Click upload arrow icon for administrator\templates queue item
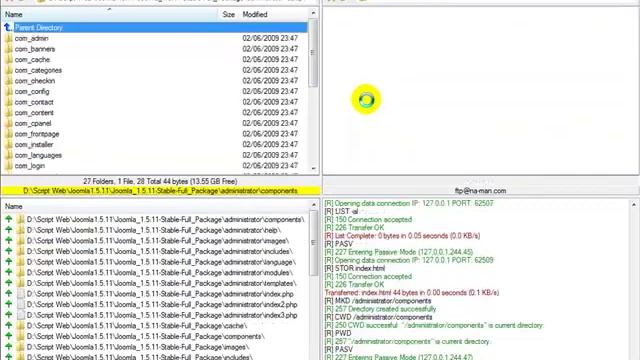 pos(9,283)
